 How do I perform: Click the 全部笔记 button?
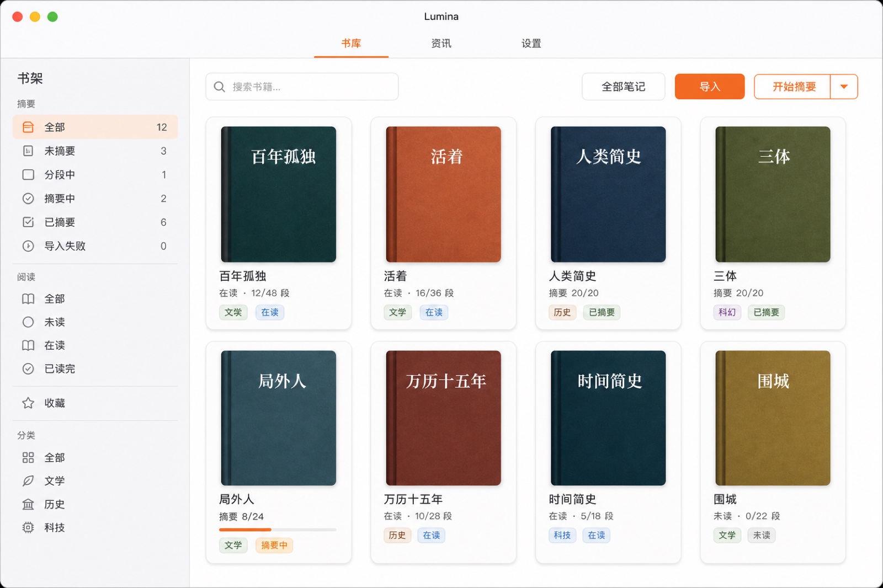pos(623,87)
